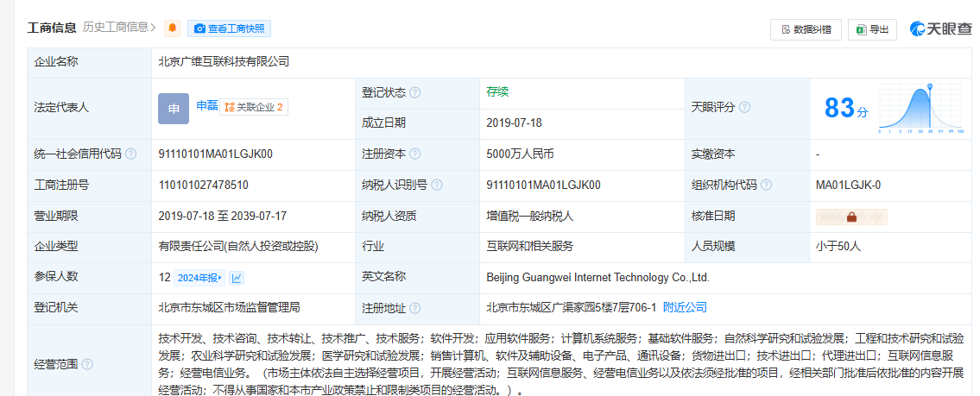
Task: Click help icon beside 经营范围
Action: pos(87,364)
